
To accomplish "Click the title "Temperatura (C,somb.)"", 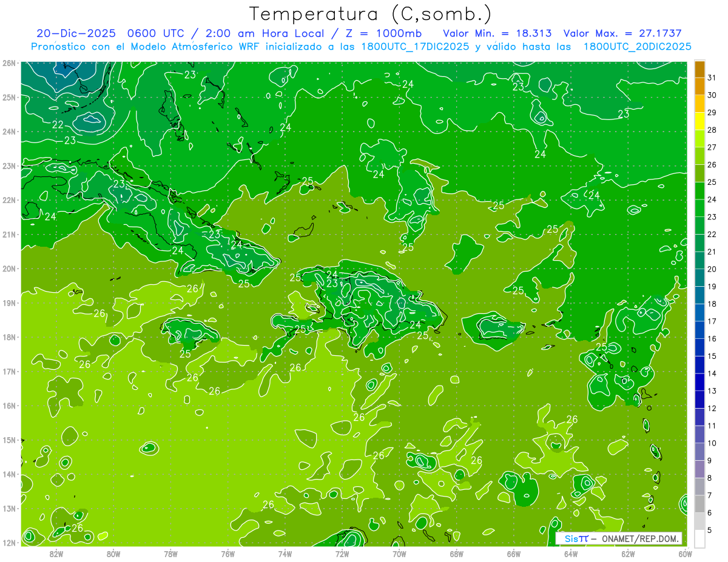I will (370, 14).
